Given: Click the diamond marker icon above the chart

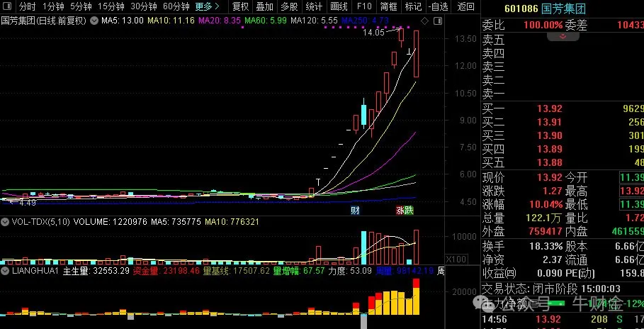Looking at the screenshot, I should [424, 21].
